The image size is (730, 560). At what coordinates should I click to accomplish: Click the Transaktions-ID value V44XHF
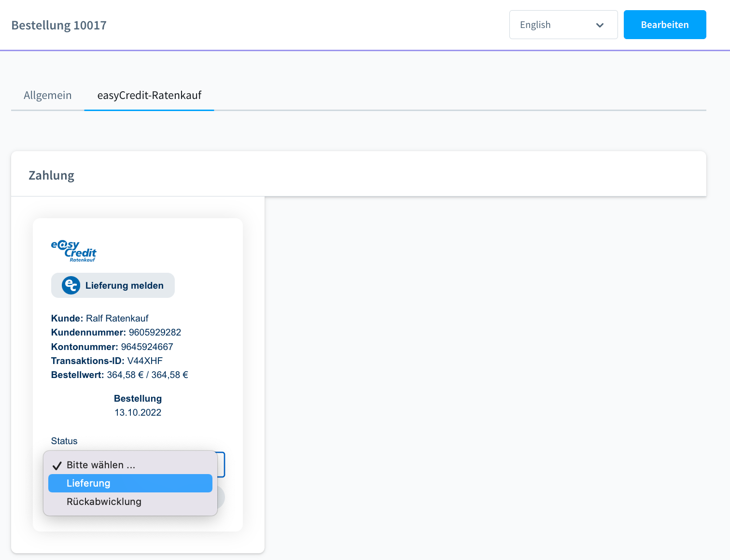[x=145, y=361]
